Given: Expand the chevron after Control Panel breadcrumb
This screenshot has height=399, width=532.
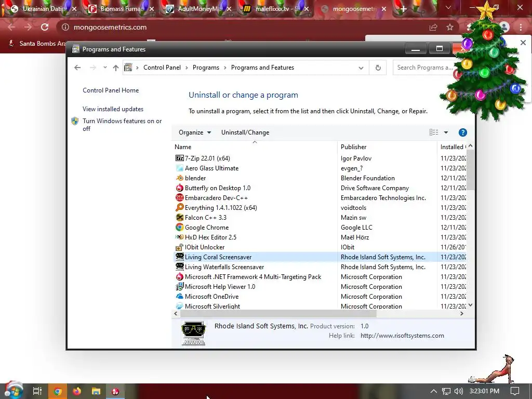Looking at the screenshot, I should click(187, 68).
